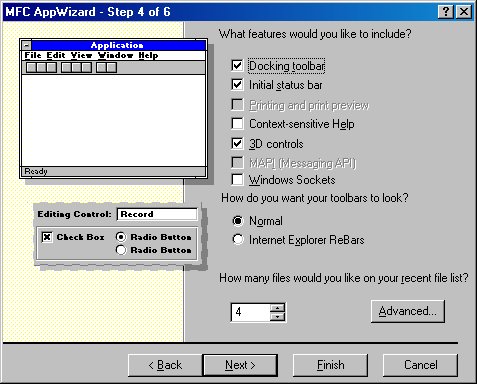Choose Internet Explorer ReBars option
Image resolution: width=477 pixels, height=384 pixels.
(x=238, y=240)
